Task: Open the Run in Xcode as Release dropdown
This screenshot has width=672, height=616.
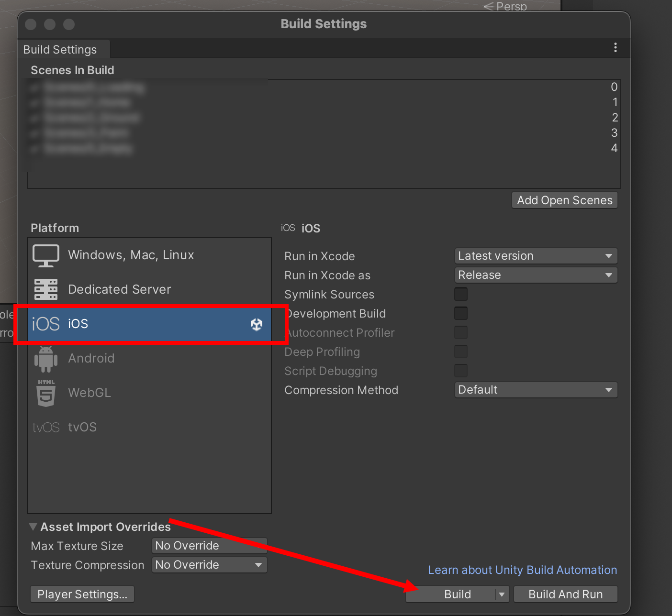Action: pos(536,275)
